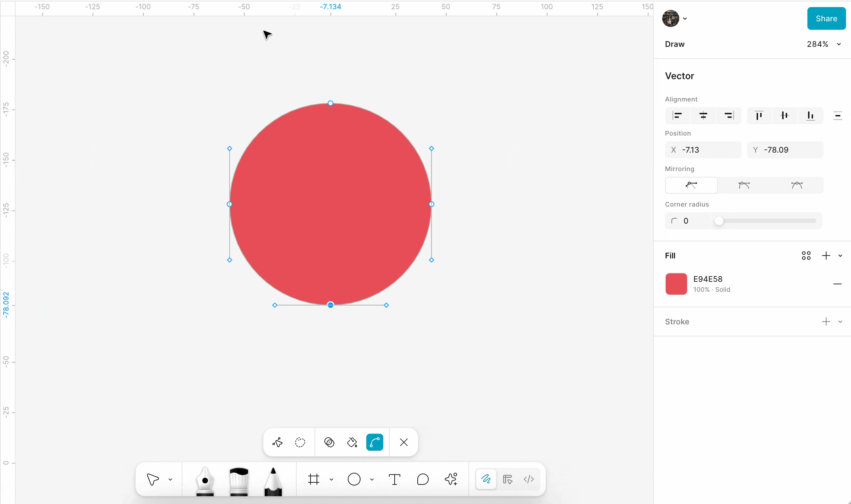Add a new fill
The image size is (851, 504).
pyautogui.click(x=826, y=256)
